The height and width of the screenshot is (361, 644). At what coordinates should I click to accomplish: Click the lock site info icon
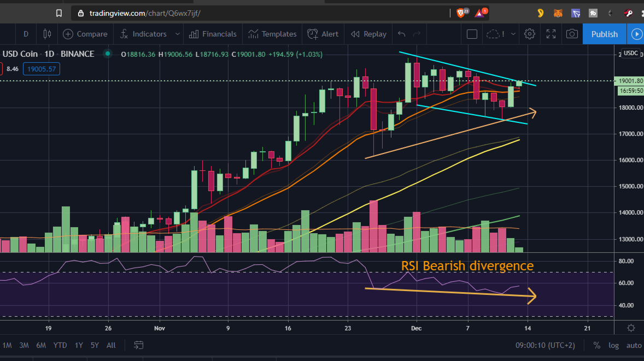(x=81, y=13)
